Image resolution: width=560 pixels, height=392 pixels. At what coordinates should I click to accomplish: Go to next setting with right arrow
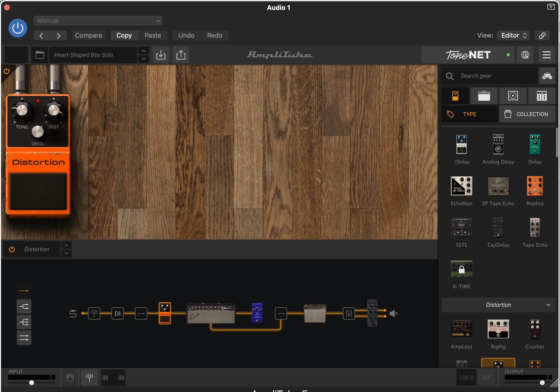[58, 36]
